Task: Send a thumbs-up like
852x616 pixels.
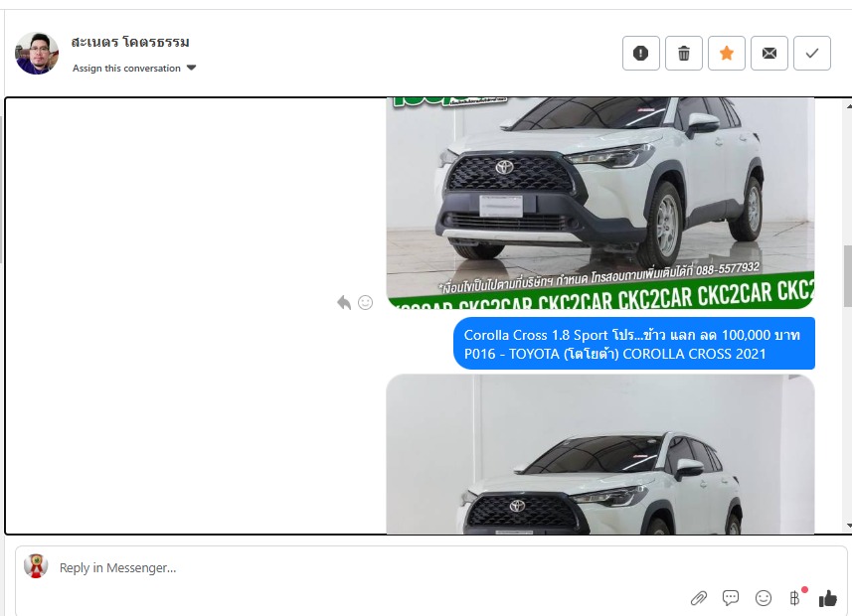Action: click(828, 598)
